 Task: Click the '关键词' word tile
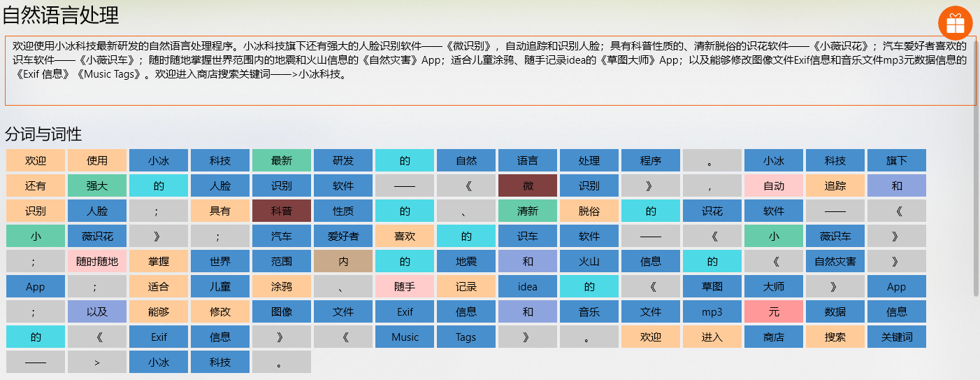(897, 337)
